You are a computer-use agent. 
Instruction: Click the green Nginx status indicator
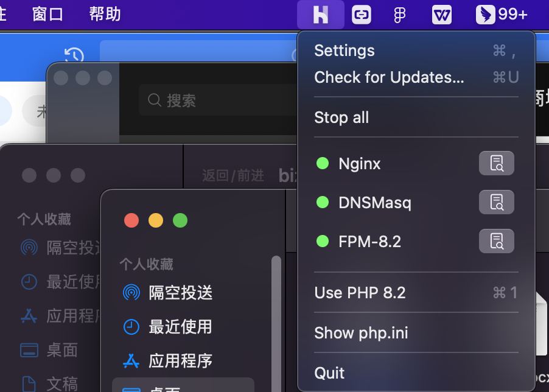(x=323, y=163)
